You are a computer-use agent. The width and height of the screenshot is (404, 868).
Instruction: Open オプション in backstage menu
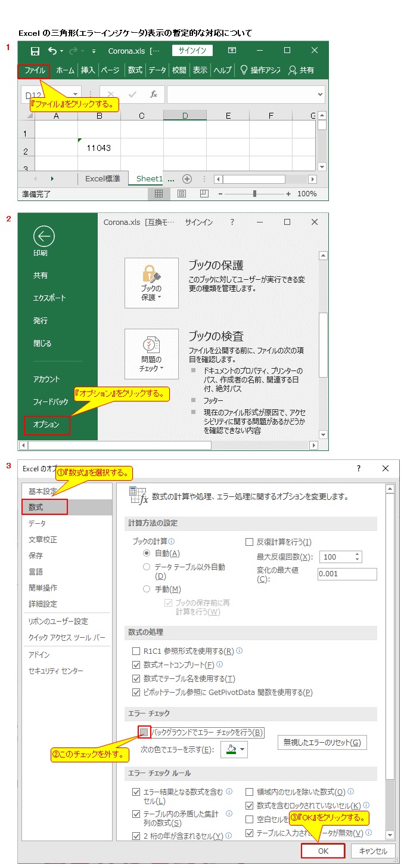click(x=46, y=425)
